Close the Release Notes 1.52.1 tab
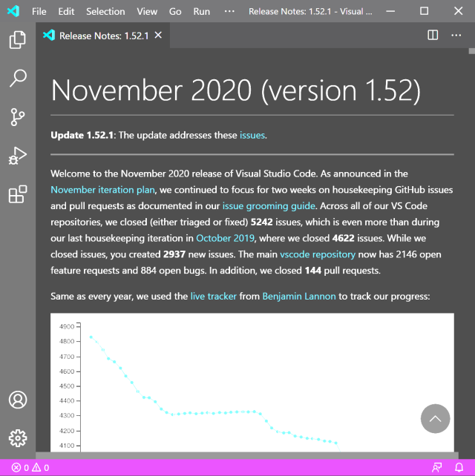 click(x=158, y=35)
